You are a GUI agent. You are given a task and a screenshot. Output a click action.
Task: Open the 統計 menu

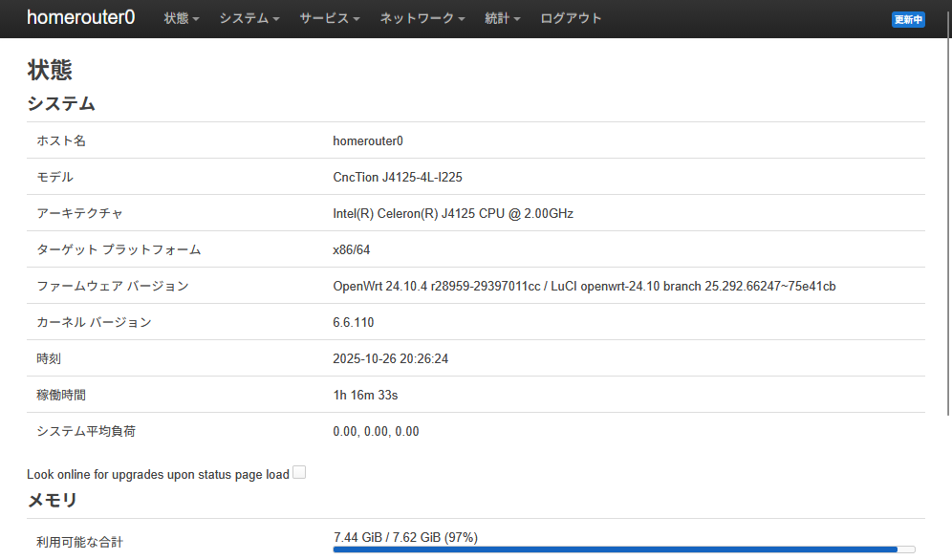tap(502, 18)
